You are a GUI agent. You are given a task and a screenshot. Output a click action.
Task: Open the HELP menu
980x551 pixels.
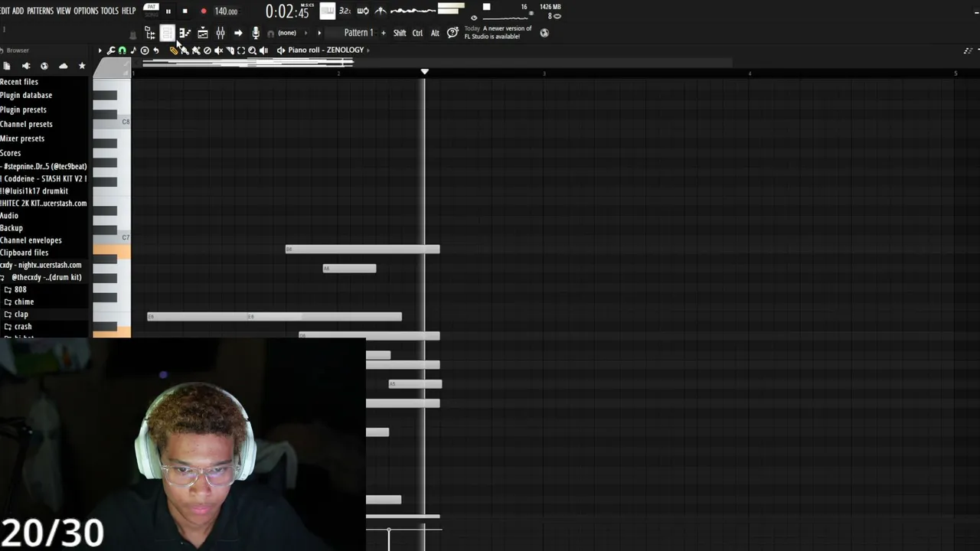(x=129, y=11)
